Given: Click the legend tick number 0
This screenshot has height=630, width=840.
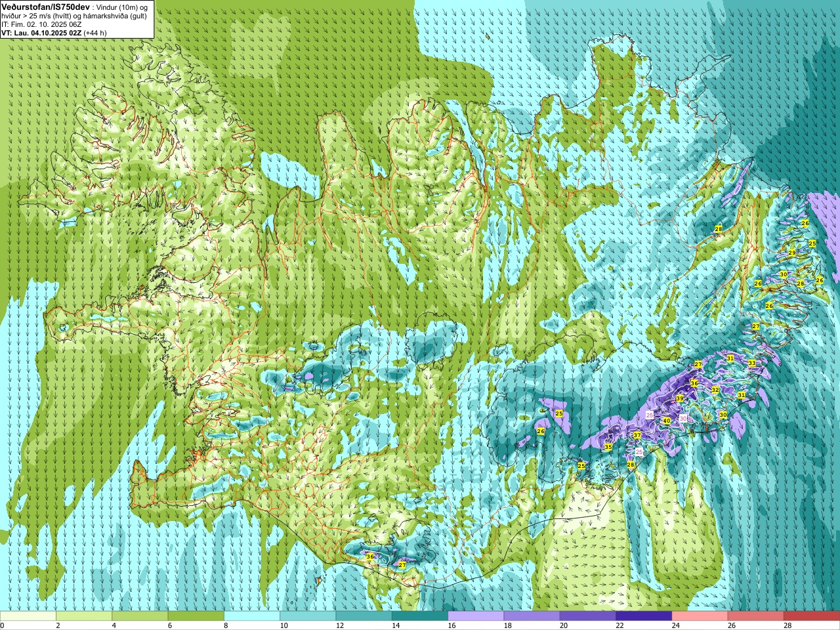Looking at the screenshot, I should tap(3, 625).
